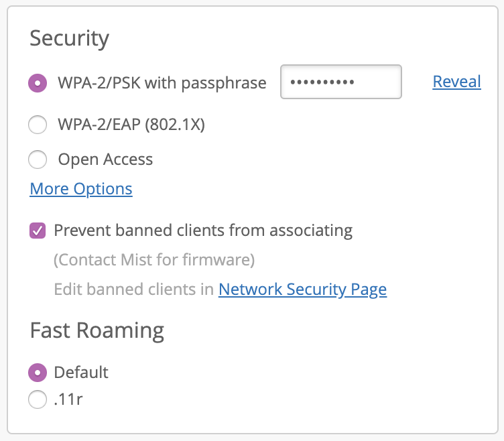
Task: Uncheck Prevent banned clients from associating
Action: coord(38,231)
